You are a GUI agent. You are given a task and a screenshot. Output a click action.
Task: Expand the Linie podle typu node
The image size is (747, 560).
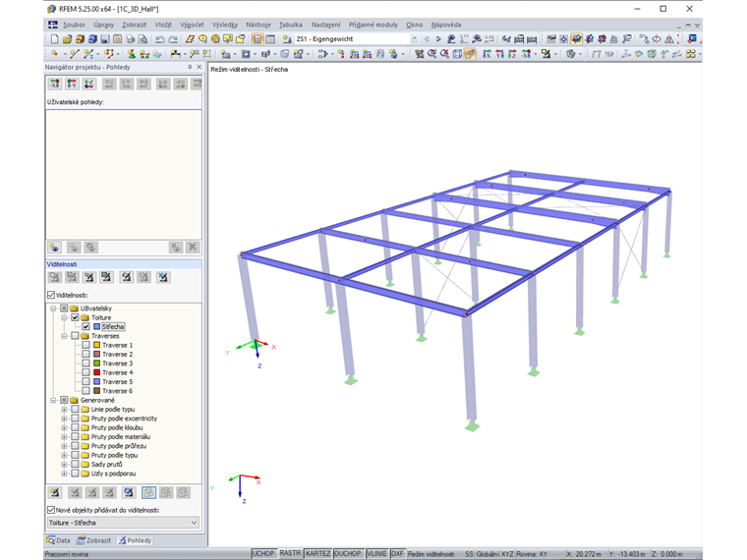pos(64,410)
